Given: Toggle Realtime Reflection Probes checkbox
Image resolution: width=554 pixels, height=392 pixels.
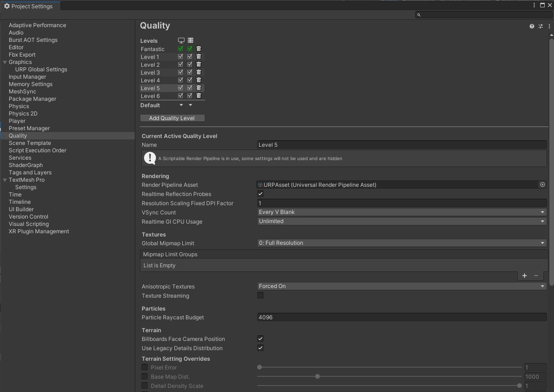Looking at the screenshot, I should (260, 194).
